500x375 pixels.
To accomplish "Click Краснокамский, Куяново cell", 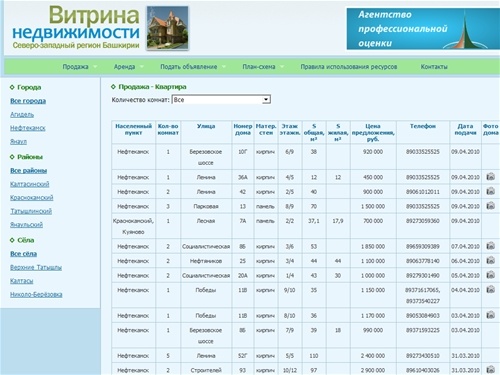I will [133, 226].
